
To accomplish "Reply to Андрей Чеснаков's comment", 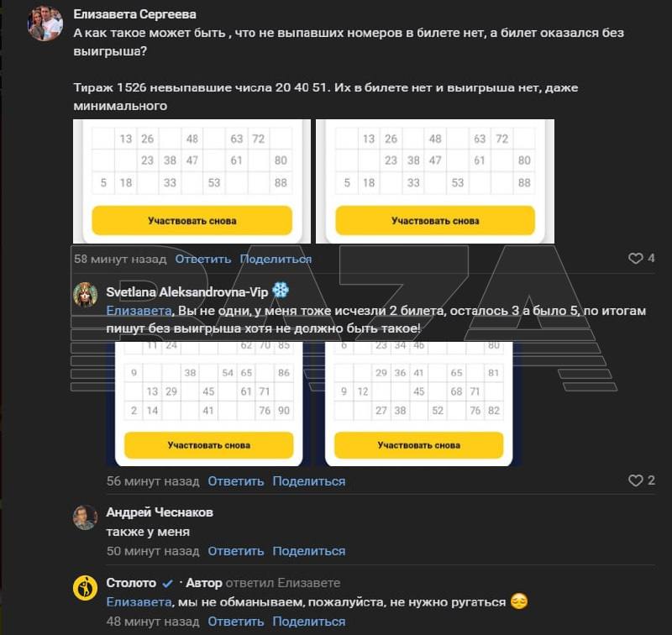I will click(236, 551).
